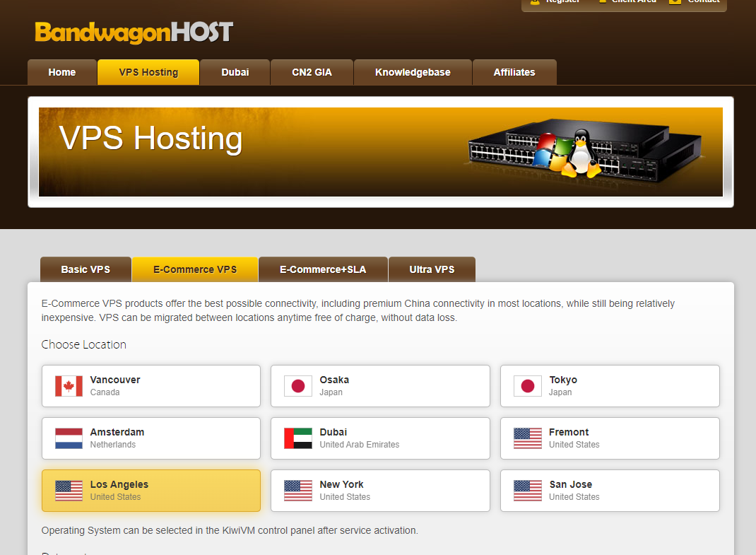Select the highlighted Los Angeles location
756x555 pixels.
click(151, 491)
